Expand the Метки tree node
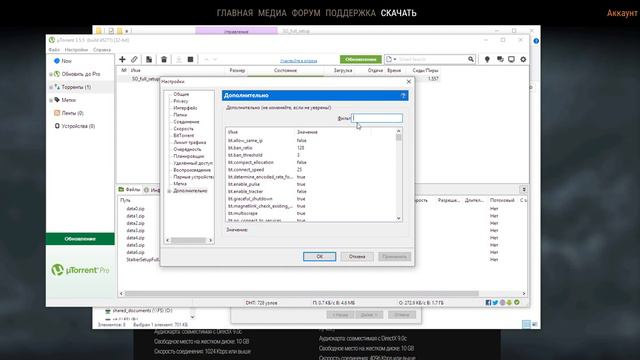This screenshot has height=360, width=640. 51,100
